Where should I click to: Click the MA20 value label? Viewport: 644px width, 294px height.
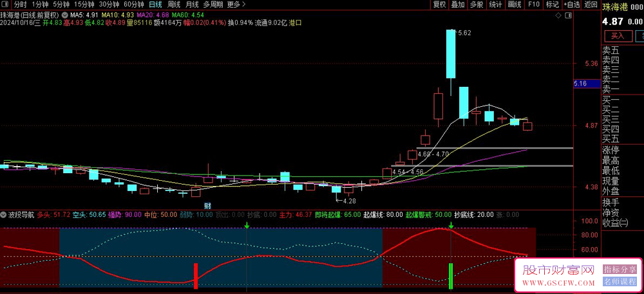(152, 15)
